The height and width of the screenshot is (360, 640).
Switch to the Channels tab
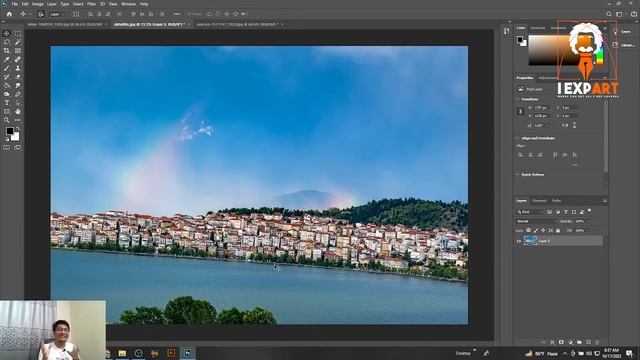539,201
